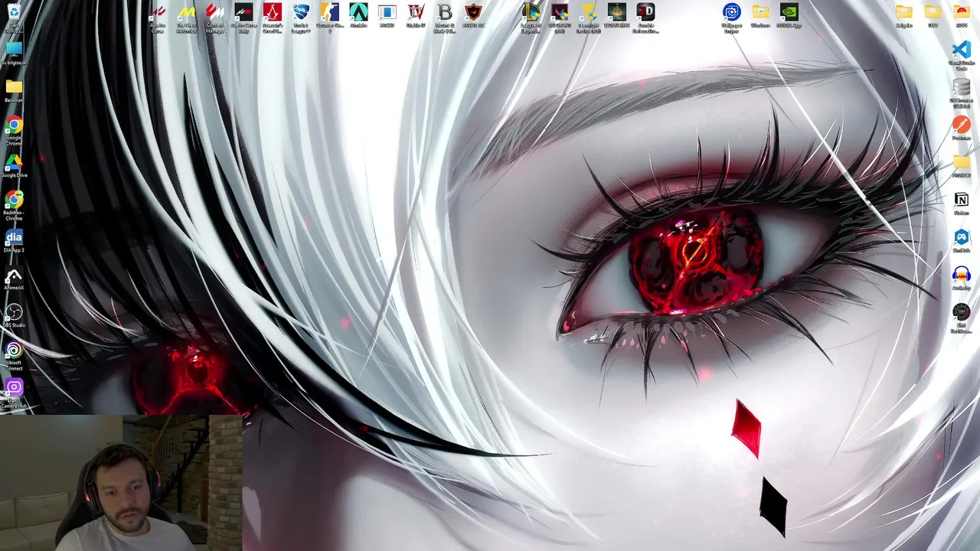
Task: Select the Assetto Corsa game shortcut
Action: click(158, 18)
